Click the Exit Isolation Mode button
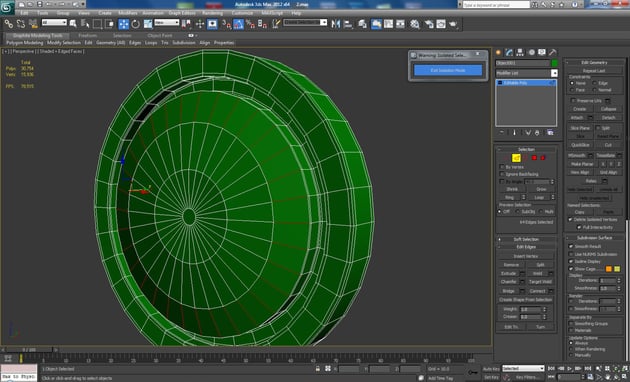630x382 pixels. pos(448,70)
